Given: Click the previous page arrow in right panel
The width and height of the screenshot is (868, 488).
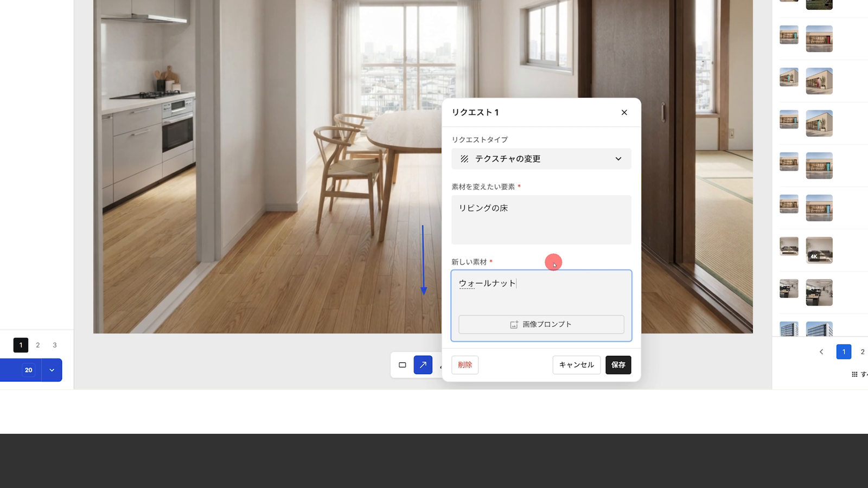Looking at the screenshot, I should (821, 352).
